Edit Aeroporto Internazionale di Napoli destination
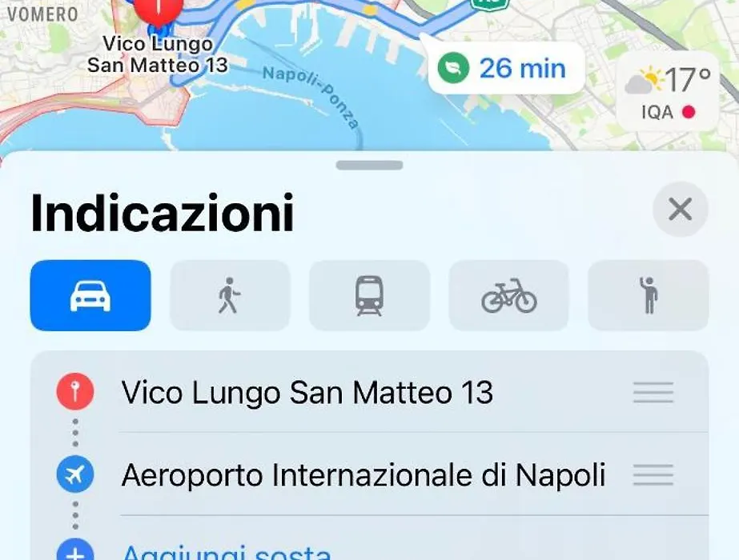The height and width of the screenshot is (560, 739). [363, 474]
